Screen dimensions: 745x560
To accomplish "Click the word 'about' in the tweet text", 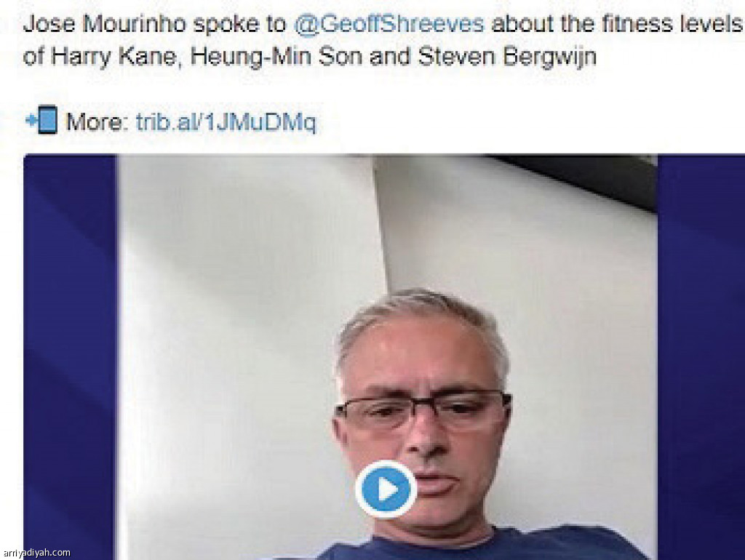I will pos(521,24).
